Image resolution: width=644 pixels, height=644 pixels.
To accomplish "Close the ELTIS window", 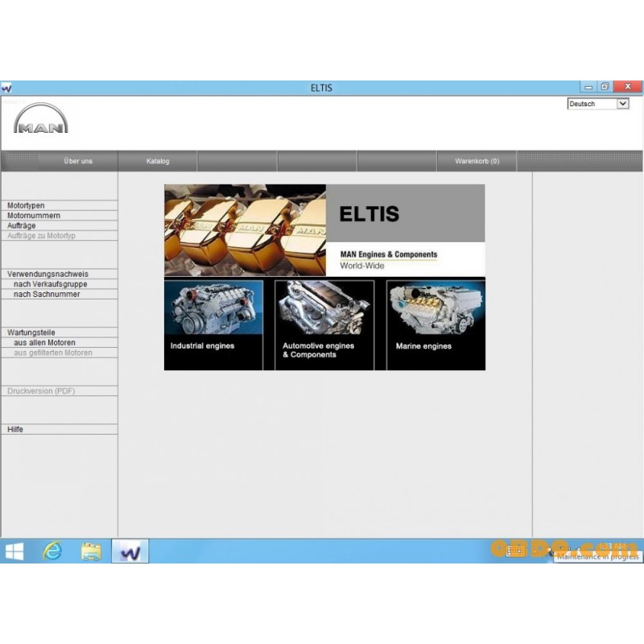I will point(628,86).
